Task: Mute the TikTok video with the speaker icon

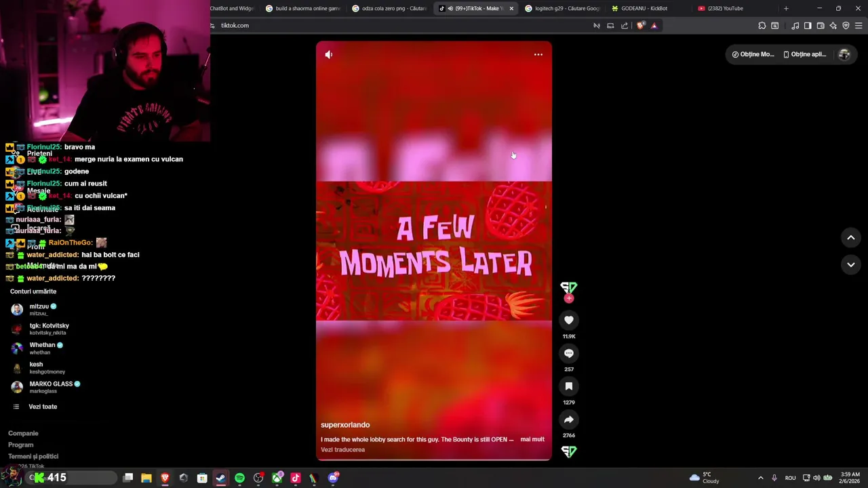Action: (329, 54)
